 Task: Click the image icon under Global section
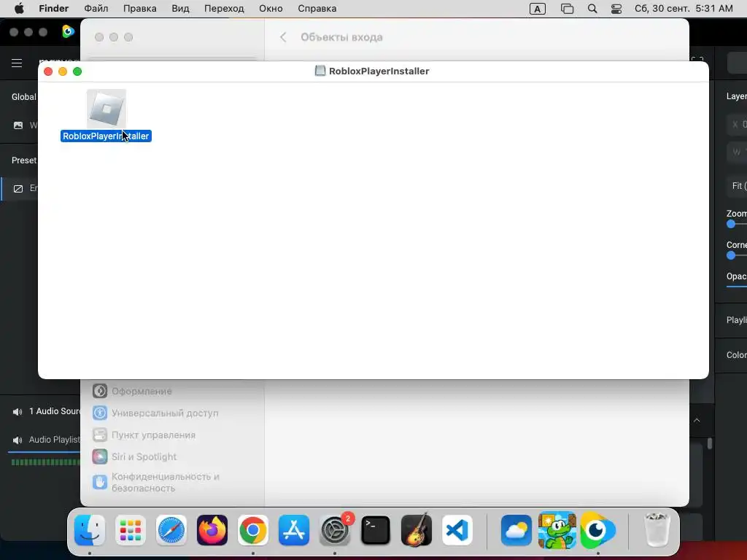point(18,125)
